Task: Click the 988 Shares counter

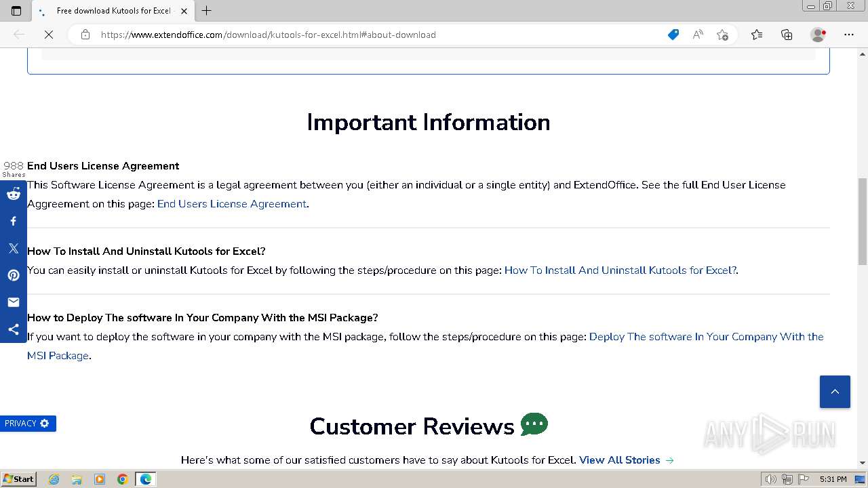Action: click(14, 169)
